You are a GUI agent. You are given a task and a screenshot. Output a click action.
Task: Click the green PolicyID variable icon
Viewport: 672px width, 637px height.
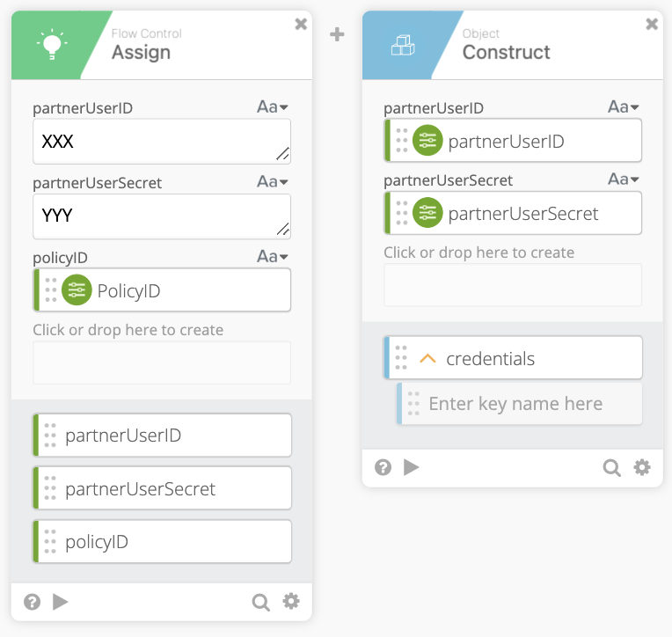point(77,290)
